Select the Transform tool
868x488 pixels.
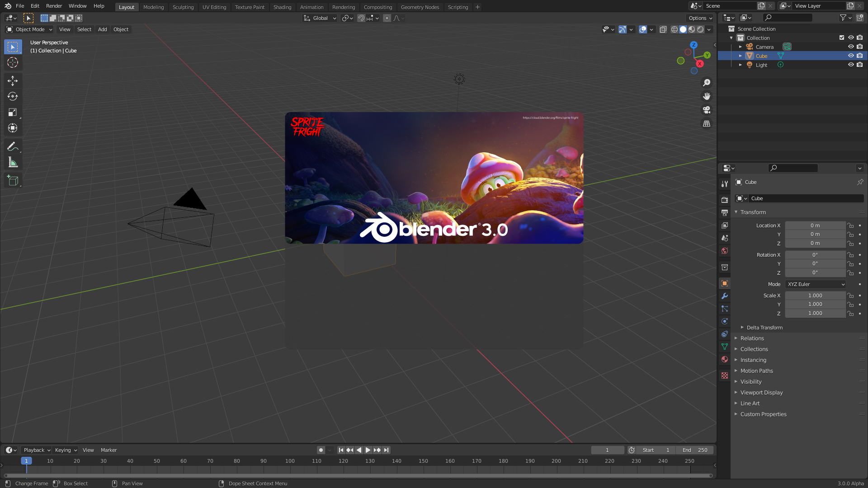point(13,128)
